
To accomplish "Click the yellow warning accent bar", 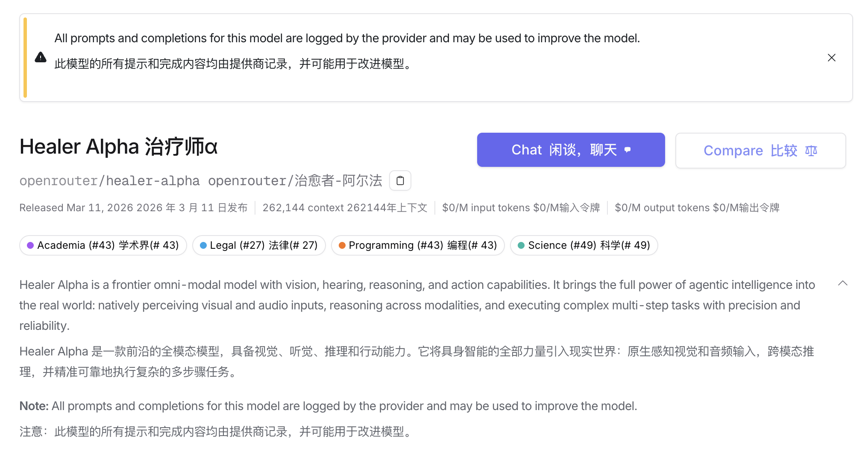I will tap(25, 57).
